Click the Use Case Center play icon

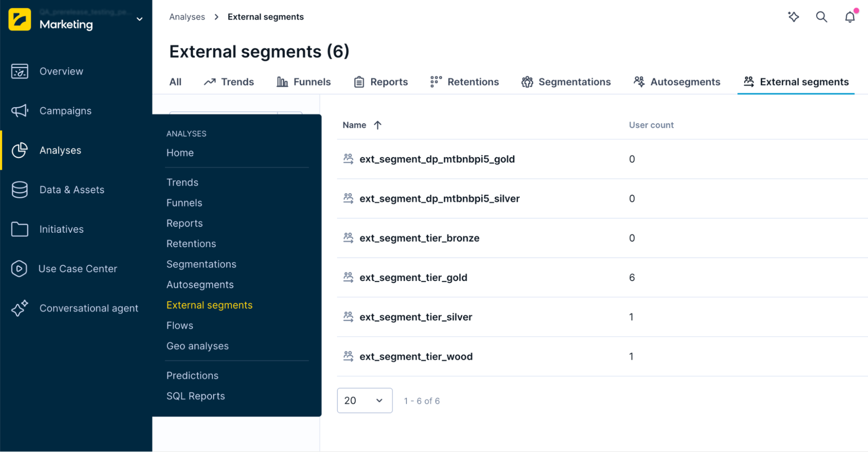pyautogui.click(x=20, y=269)
